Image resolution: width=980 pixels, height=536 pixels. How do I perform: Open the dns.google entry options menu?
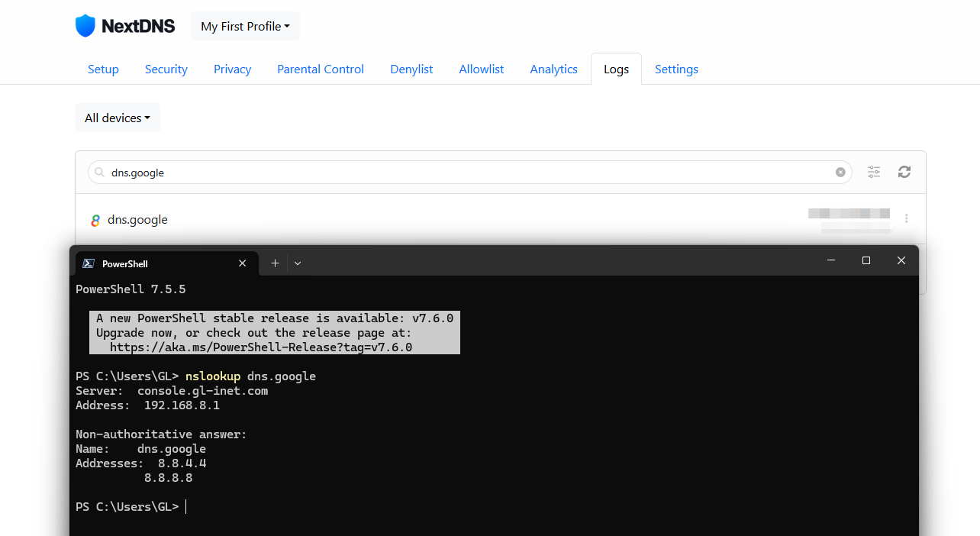point(906,219)
